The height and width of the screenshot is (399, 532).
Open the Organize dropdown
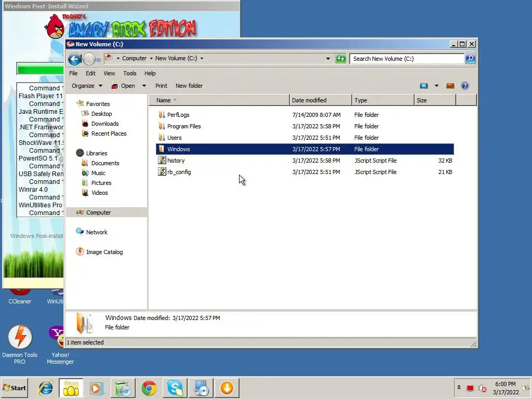pos(87,86)
